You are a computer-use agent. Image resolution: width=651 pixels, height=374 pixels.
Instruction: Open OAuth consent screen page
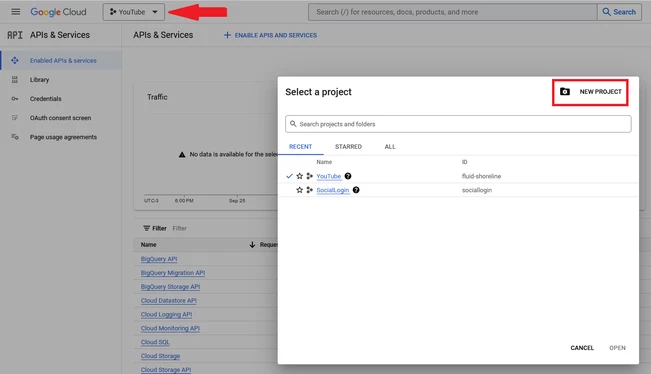coord(60,118)
